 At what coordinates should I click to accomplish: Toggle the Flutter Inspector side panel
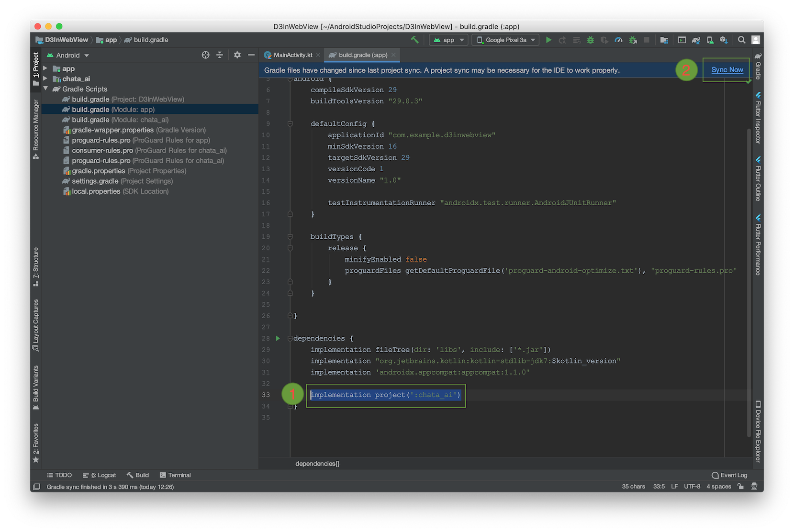(758, 118)
